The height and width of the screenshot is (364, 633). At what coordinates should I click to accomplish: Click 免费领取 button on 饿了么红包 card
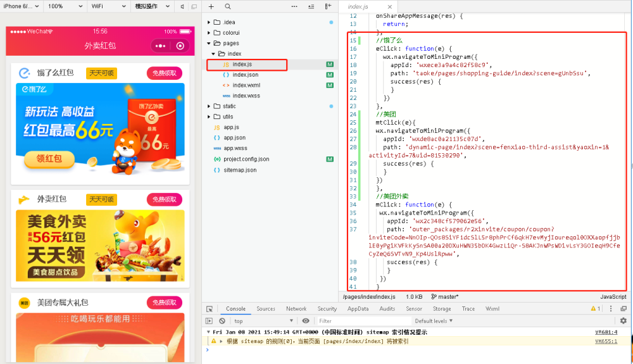click(165, 73)
